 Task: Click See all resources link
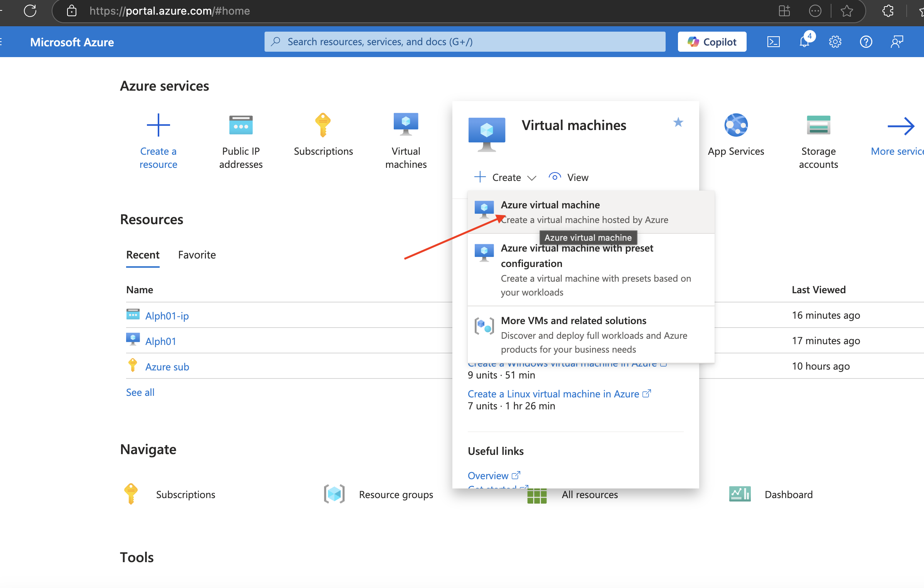pos(140,392)
